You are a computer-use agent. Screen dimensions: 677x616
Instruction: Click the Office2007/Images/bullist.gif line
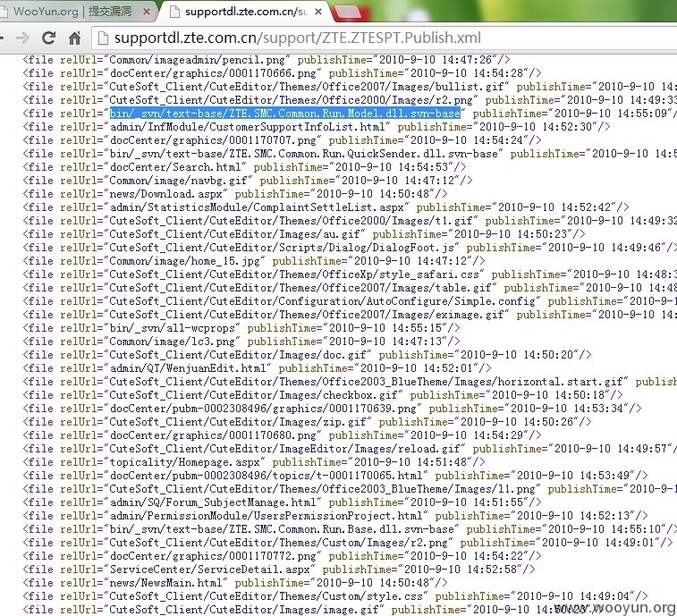click(x=350, y=87)
